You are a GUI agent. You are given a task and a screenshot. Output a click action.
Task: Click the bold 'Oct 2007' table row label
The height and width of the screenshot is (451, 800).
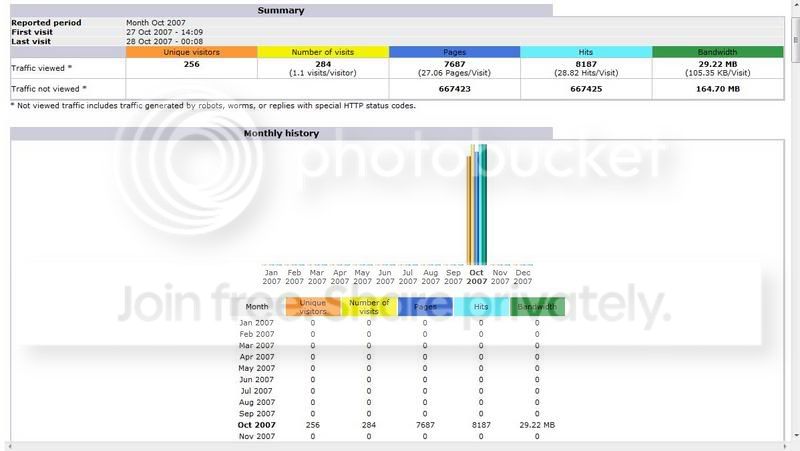pyautogui.click(x=257, y=425)
